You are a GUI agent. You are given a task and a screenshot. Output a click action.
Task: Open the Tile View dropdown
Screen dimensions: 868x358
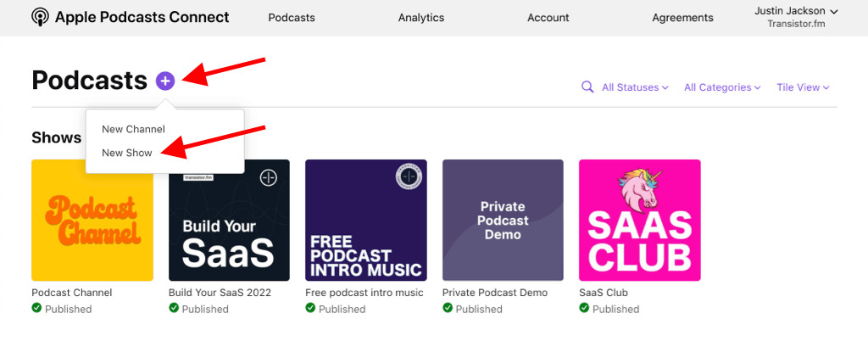pos(802,87)
